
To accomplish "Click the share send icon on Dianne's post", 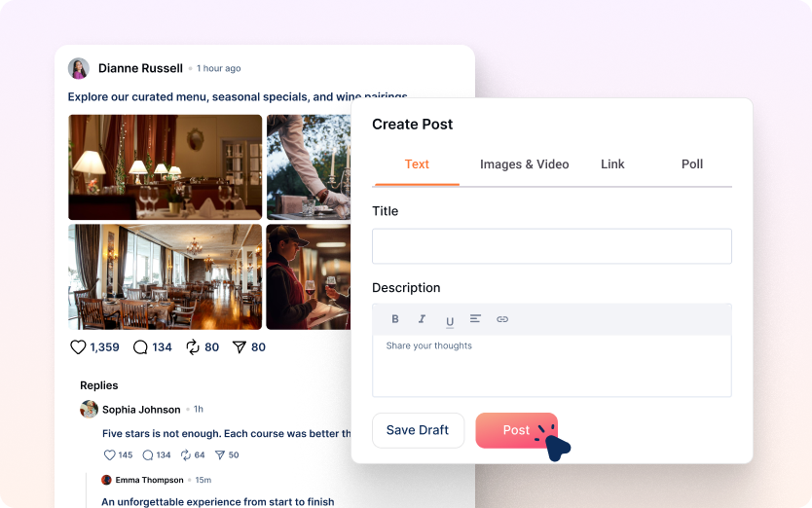I will [x=239, y=347].
